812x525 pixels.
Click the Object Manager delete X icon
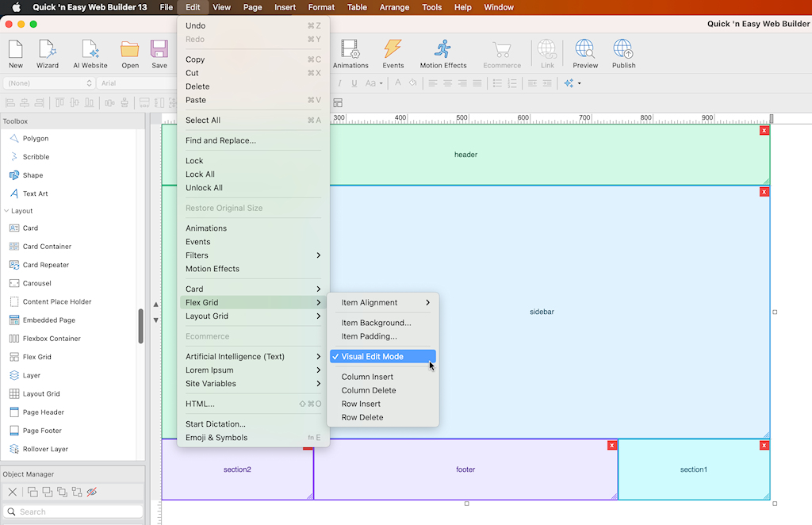[13, 492]
